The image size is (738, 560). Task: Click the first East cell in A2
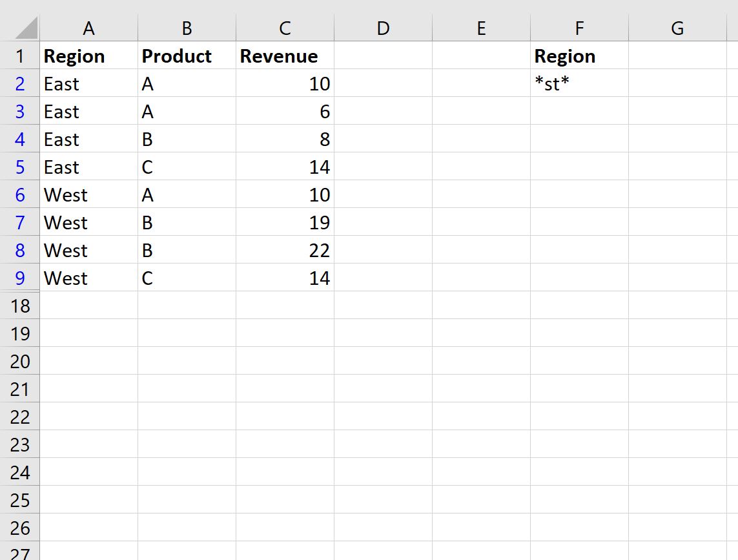pos(89,83)
